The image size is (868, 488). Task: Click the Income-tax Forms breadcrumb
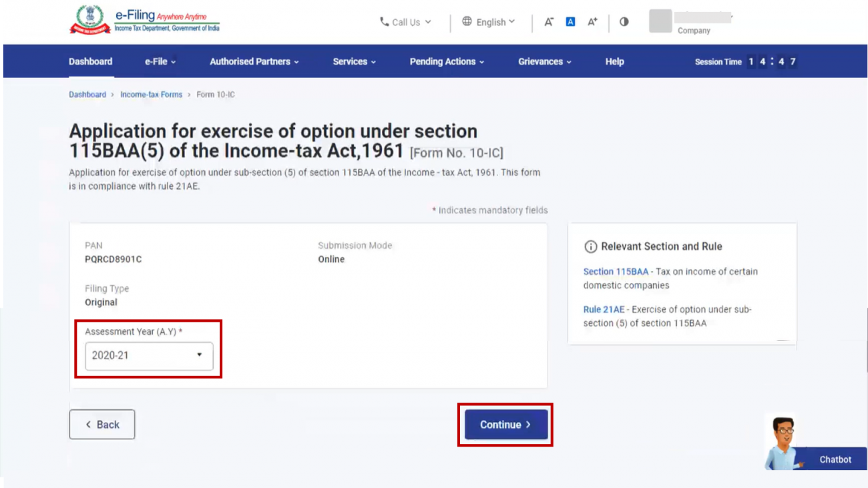[151, 94]
